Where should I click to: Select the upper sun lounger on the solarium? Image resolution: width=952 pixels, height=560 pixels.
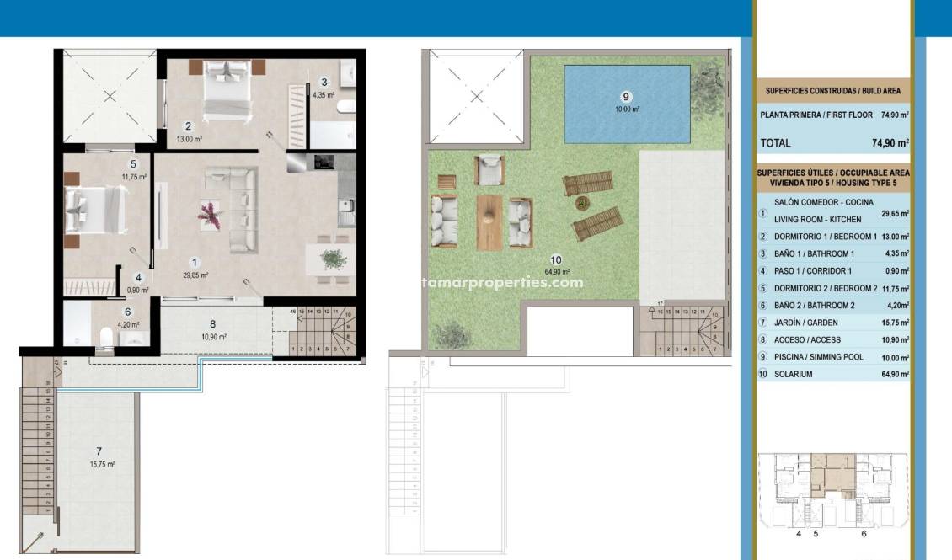(x=588, y=184)
